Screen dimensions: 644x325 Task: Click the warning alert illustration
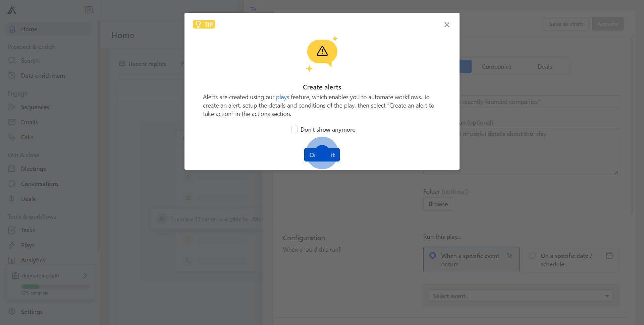pyautogui.click(x=322, y=54)
